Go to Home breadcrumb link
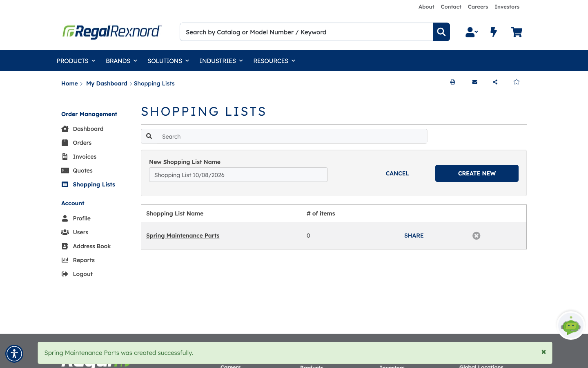 [x=69, y=83]
